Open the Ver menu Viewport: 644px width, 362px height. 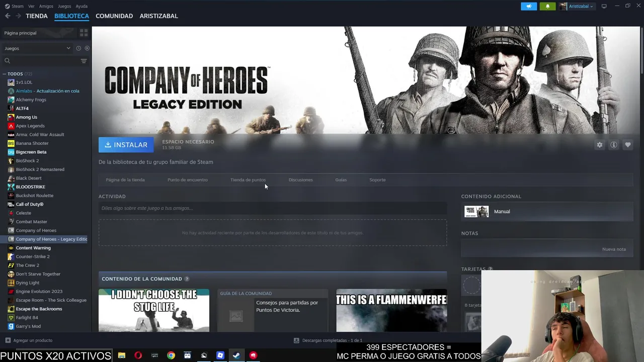[x=31, y=6]
